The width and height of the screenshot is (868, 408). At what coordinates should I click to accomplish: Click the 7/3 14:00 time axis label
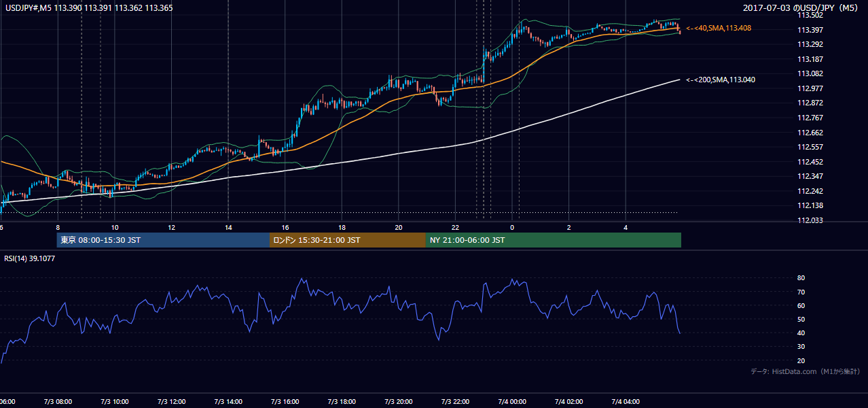[228, 401]
